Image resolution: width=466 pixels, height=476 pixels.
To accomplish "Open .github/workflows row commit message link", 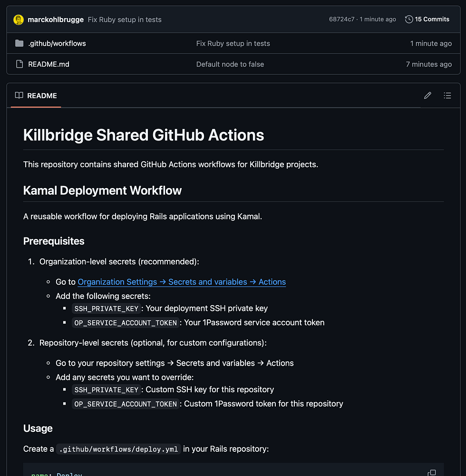I will point(233,43).
